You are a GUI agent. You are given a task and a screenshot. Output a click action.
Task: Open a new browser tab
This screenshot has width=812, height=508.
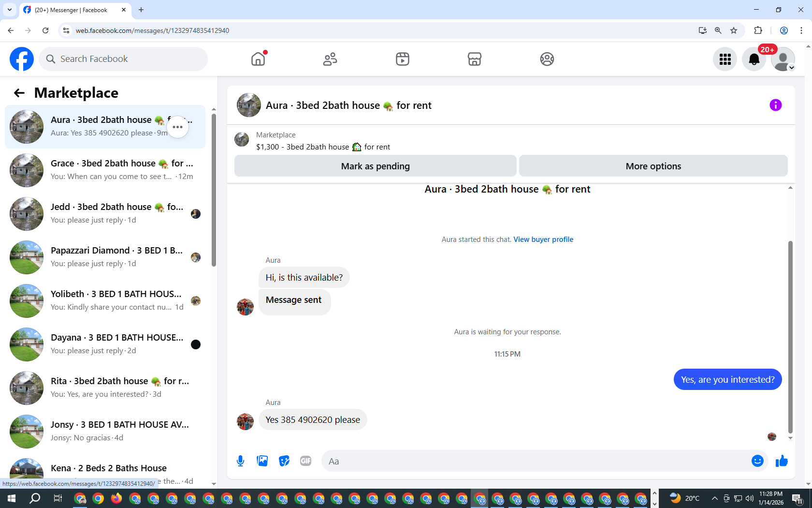(x=141, y=10)
